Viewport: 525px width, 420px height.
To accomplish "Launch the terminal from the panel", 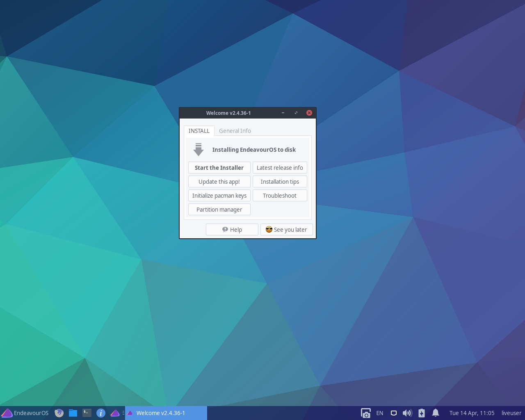I will (87, 413).
